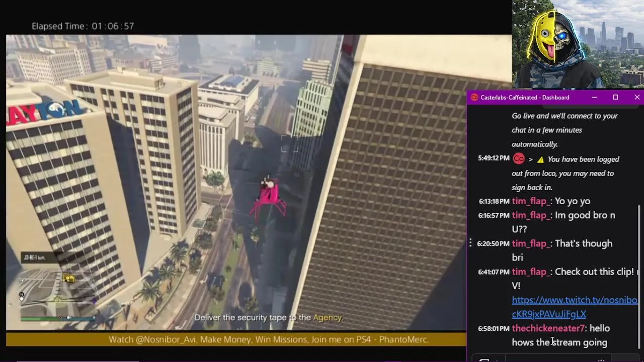644x362 pixels.
Task: Click 'You have been logged out' message
Action: 566,173
